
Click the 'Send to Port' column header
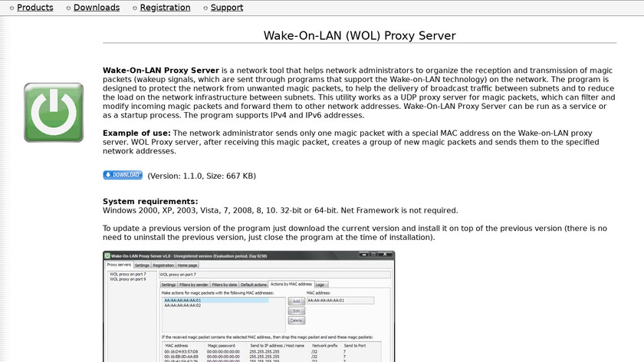[355, 346]
